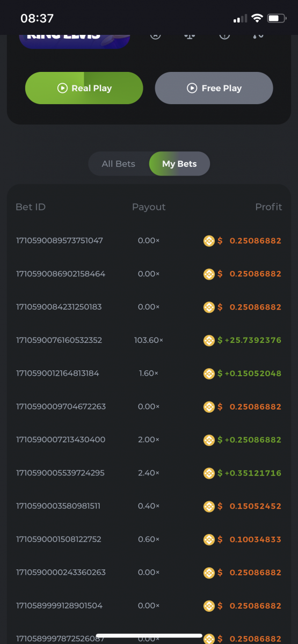Viewport: 298px width, 644px height.
Task: Tap the favorite star icon
Action: point(155,35)
